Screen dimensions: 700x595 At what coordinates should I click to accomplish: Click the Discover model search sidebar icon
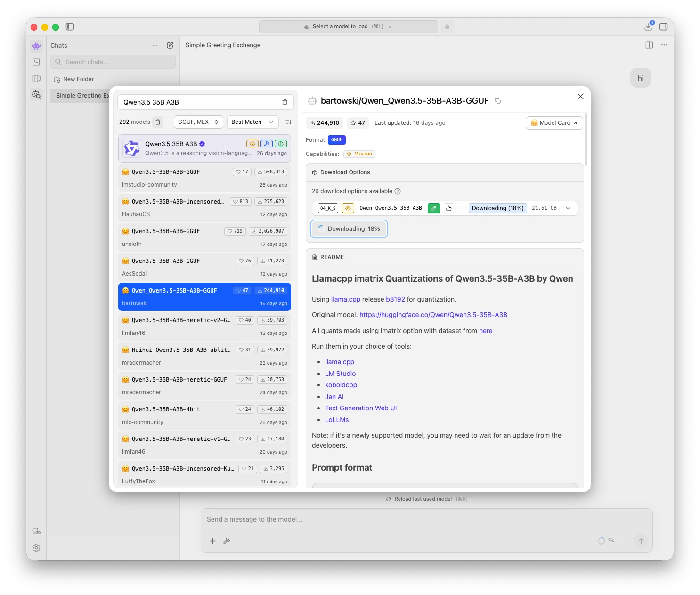(36, 94)
